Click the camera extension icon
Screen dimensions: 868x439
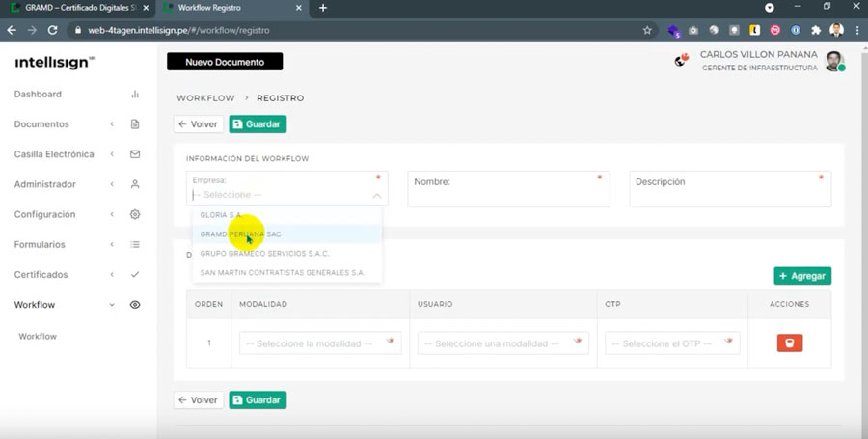(693, 31)
